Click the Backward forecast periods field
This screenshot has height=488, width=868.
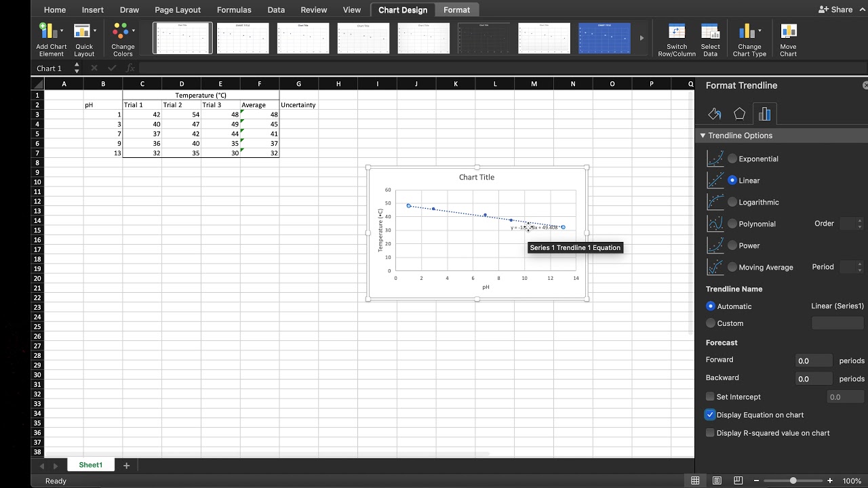click(x=814, y=378)
